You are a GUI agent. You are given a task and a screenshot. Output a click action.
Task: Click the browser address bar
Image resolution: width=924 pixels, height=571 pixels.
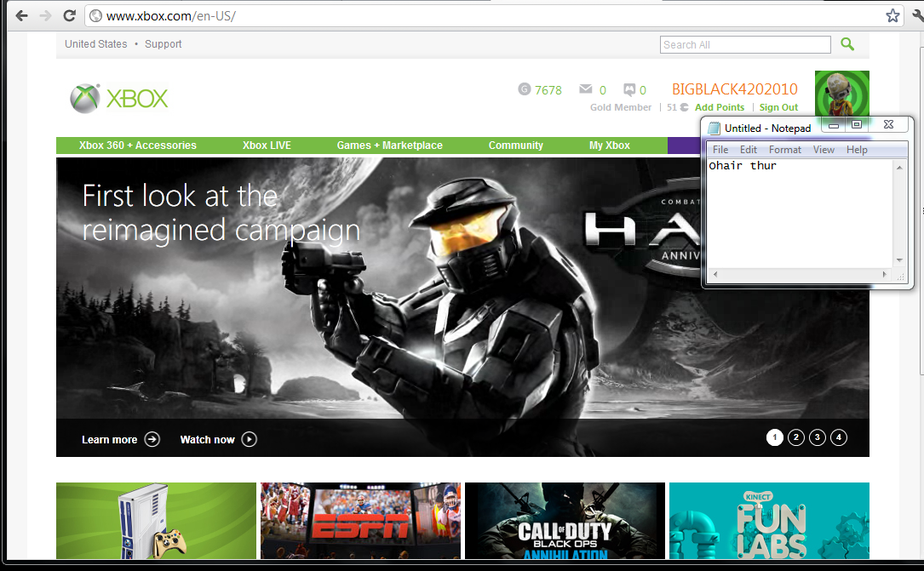(492, 16)
